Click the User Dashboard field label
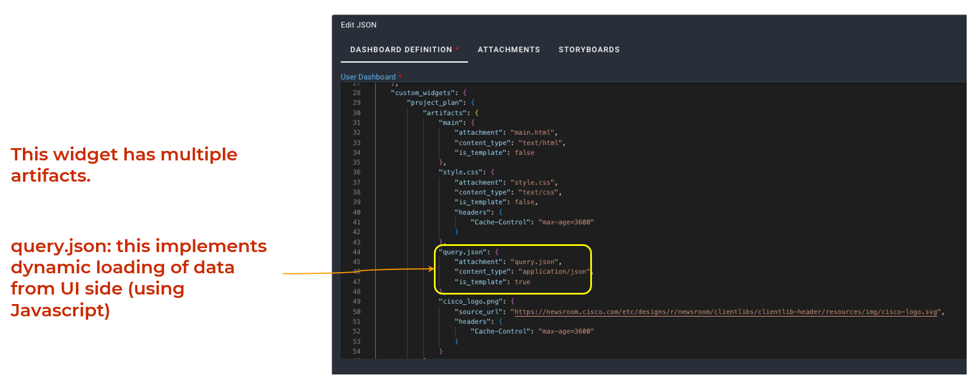The height and width of the screenshot is (389, 980). 368,77
